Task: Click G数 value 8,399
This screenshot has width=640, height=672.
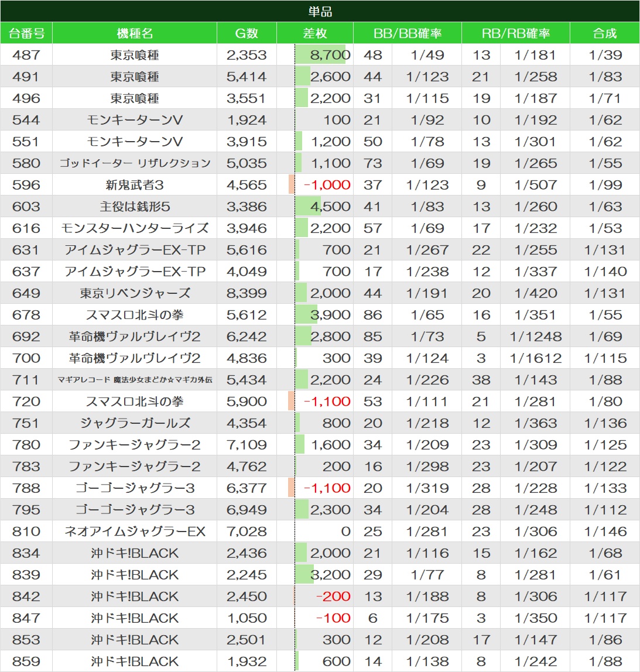Action: coord(247,293)
